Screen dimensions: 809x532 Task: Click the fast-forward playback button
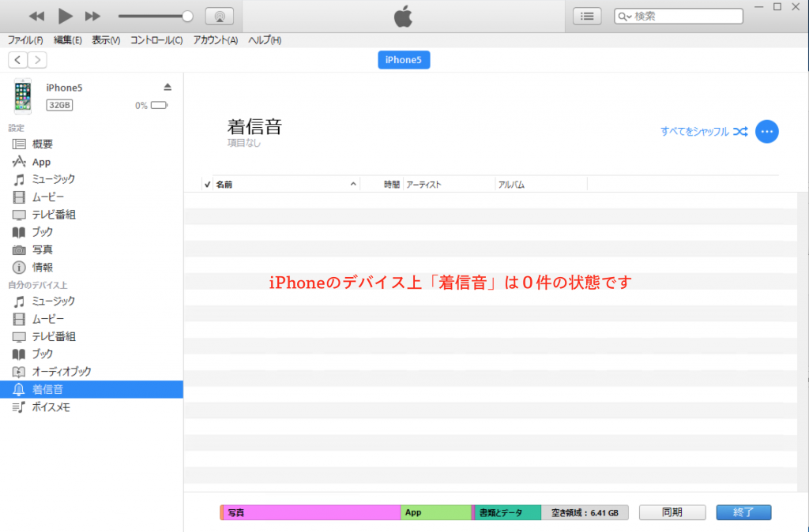click(x=93, y=16)
